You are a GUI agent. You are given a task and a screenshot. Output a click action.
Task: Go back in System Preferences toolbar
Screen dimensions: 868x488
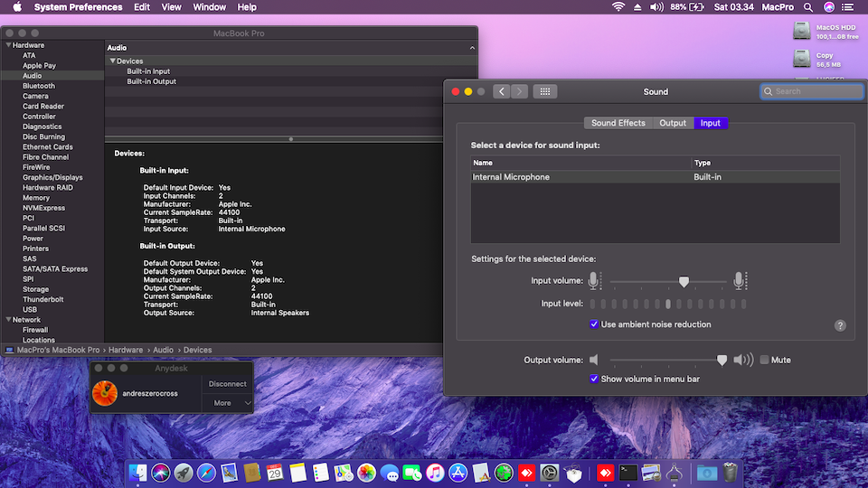pyautogui.click(x=502, y=91)
